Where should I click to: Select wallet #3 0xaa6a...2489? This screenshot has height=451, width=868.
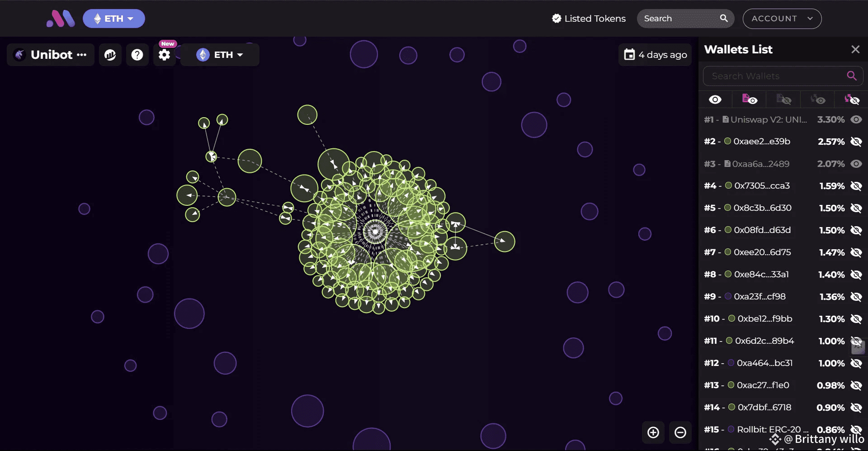tap(761, 164)
